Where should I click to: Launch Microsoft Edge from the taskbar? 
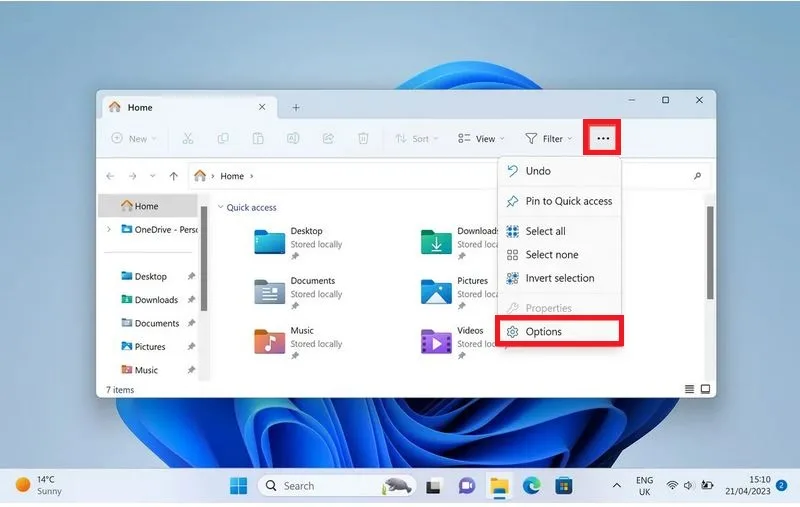pyautogui.click(x=532, y=486)
